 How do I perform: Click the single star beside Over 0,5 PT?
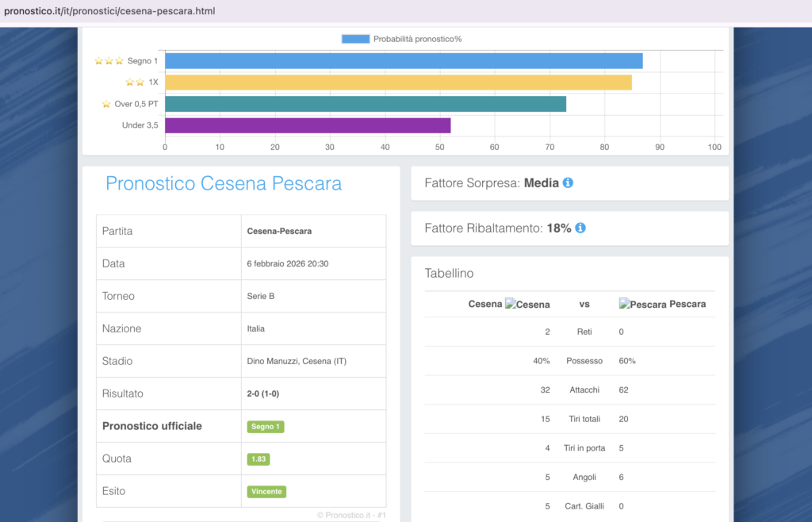click(106, 104)
